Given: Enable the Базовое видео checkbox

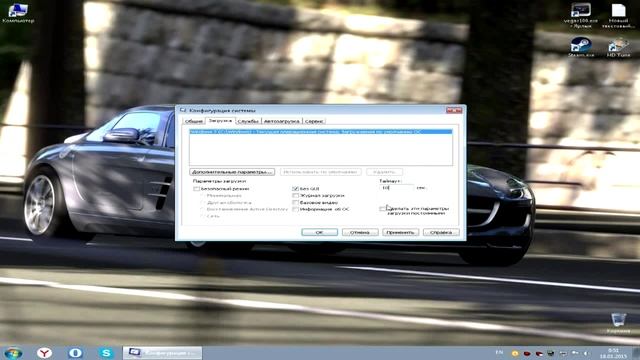Looking at the screenshot, I should [295, 202].
